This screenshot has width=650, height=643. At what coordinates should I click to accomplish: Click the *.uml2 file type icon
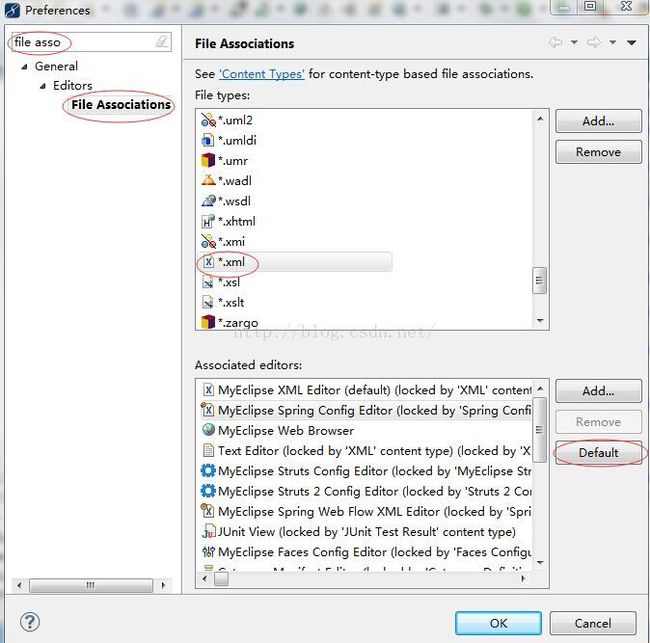pos(208,120)
